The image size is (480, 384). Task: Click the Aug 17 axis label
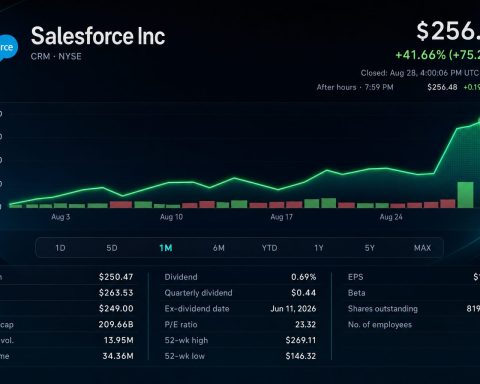click(282, 217)
